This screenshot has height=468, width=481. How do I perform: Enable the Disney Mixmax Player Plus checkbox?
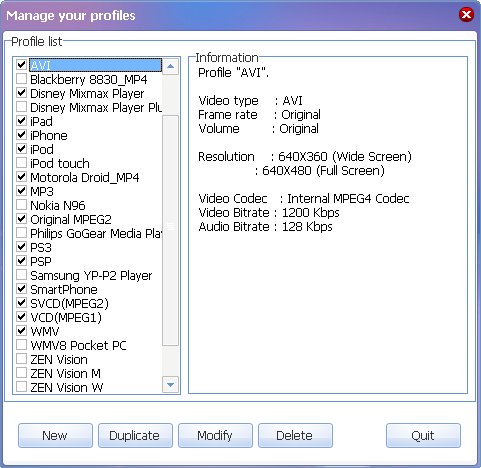point(21,106)
